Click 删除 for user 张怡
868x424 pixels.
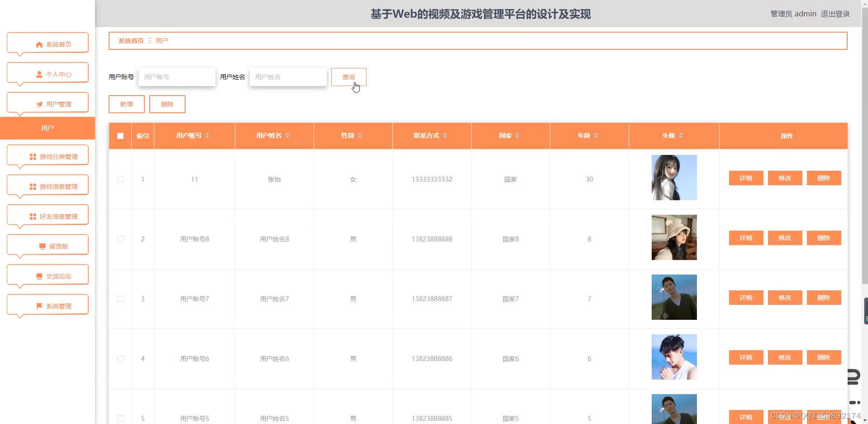pos(824,178)
